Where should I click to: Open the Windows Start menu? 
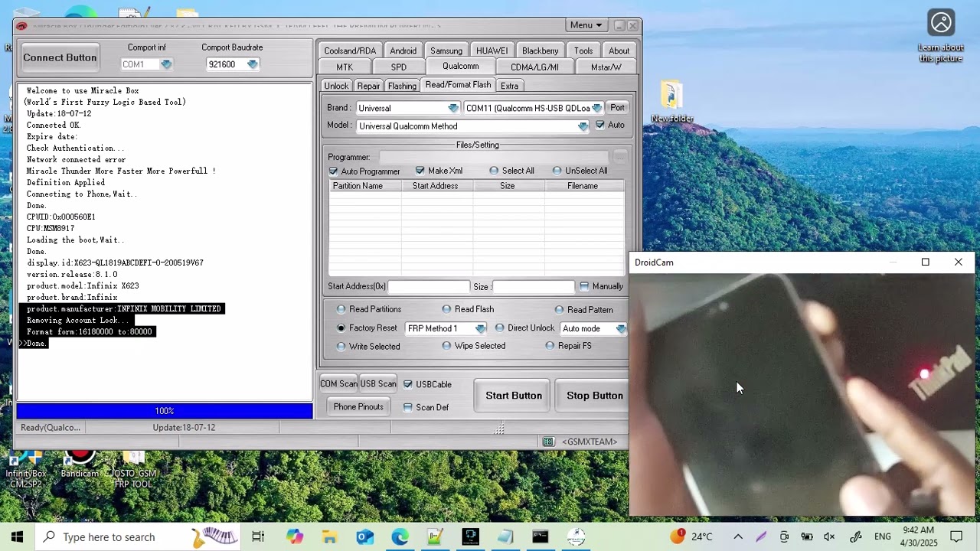click(17, 536)
